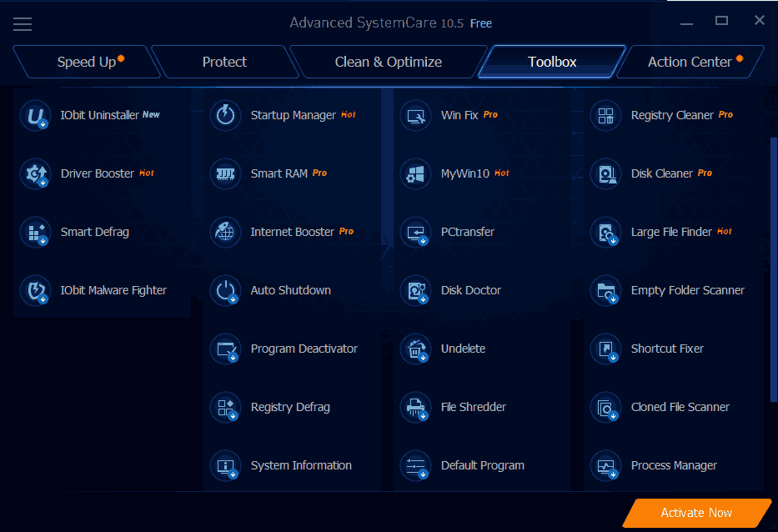Go to the Clean & Optimize tab
Viewport: 778px width, 532px height.
[x=389, y=62]
